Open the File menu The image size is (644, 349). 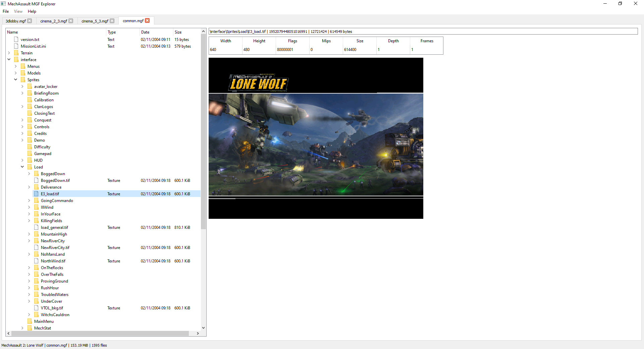[6, 11]
